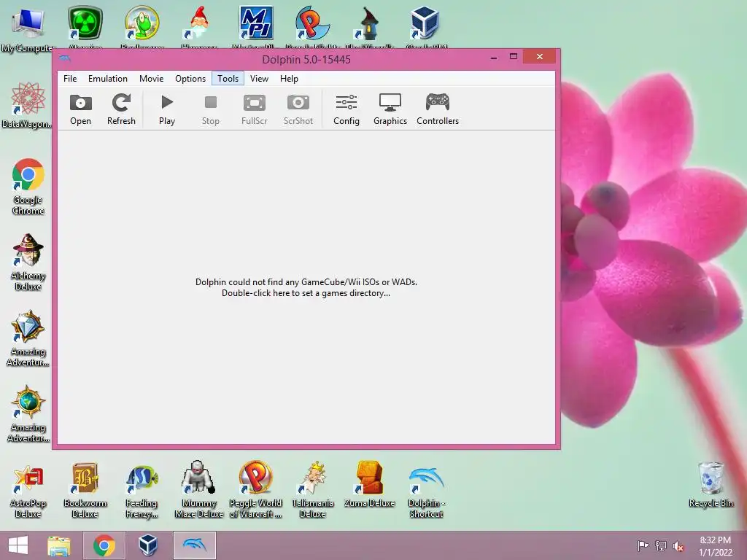Select the DataWagon desktop shortcut
747x560 pixels.
click(27, 105)
